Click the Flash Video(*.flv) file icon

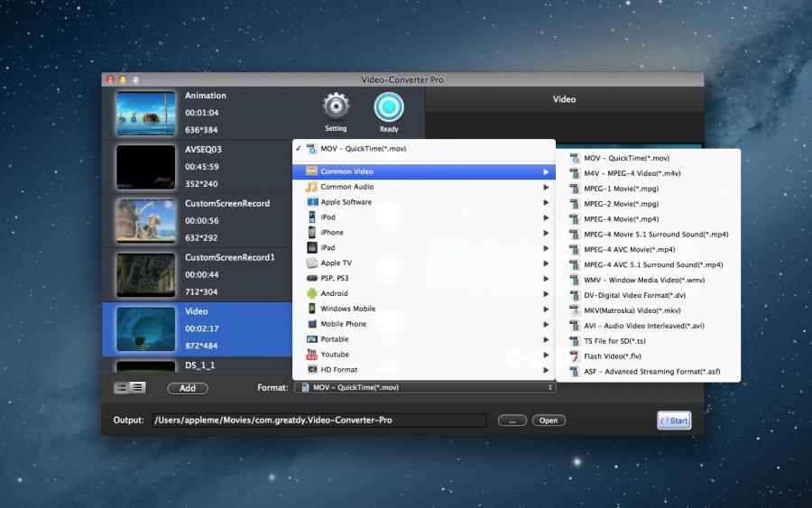coord(575,356)
